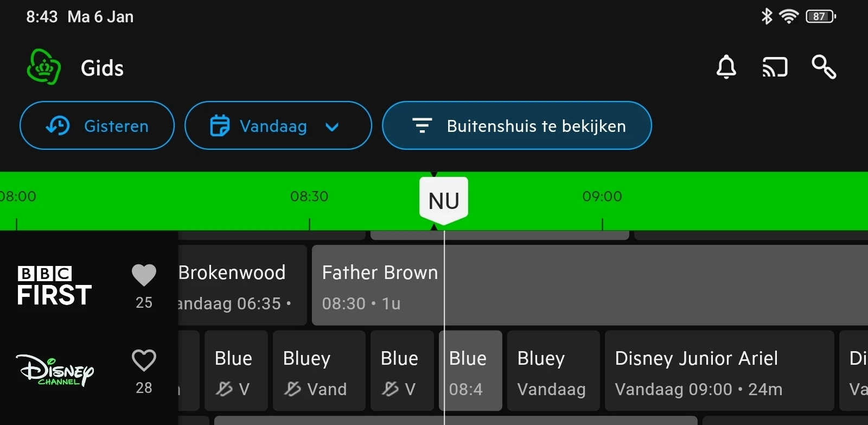868x425 pixels.
Task: Tap the Cast to screen icon
Action: click(x=775, y=67)
